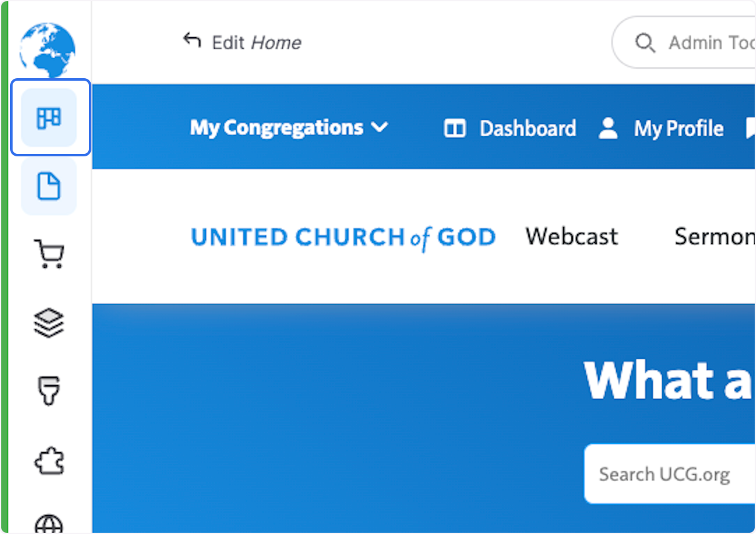Open My Profile from the navbar

[x=679, y=128]
